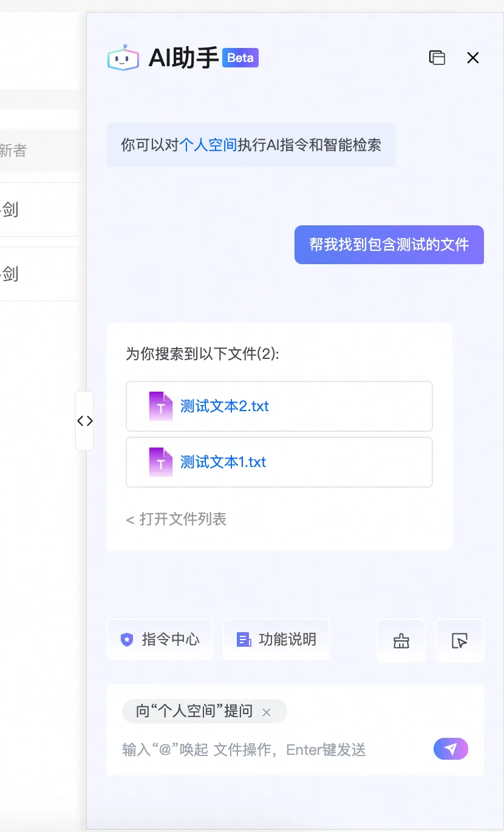Expand 打开文件列表
The height and width of the screenshot is (832, 504).
(176, 519)
